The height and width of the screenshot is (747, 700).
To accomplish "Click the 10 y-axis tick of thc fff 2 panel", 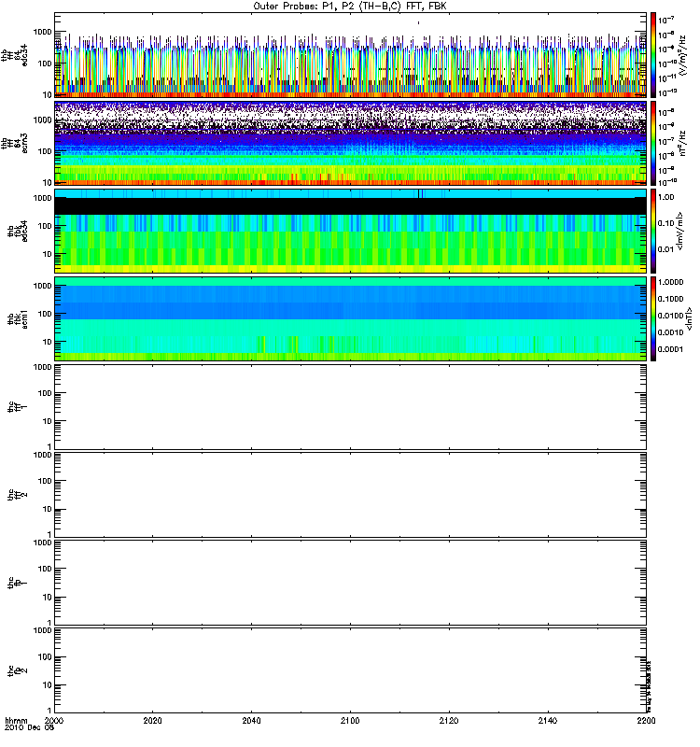I will click(x=48, y=509).
